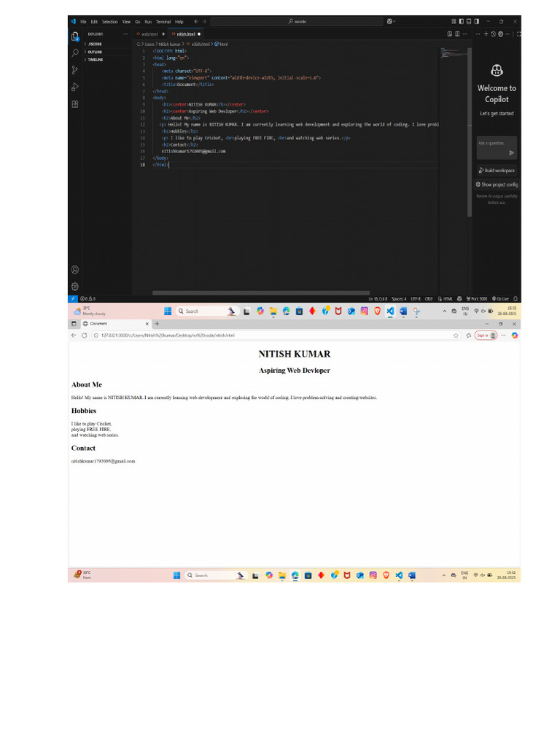Click the Ask a question Copilot input

tap(497, 147)
